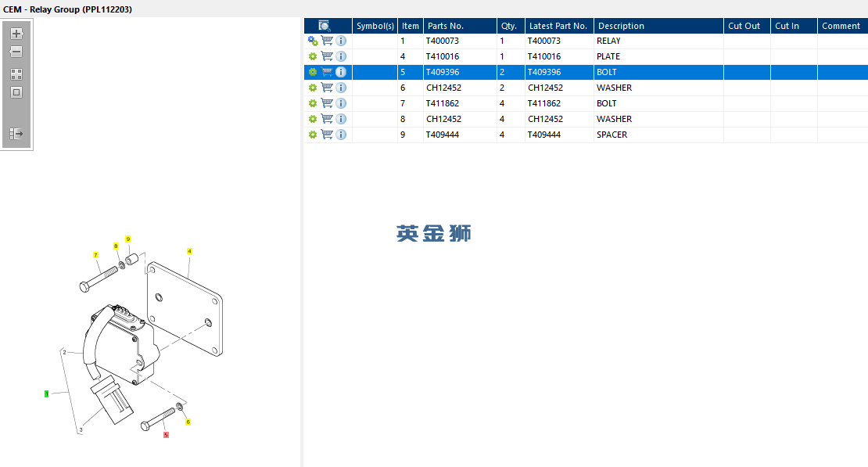The image size is (868, 467).
Task: Sort by Item column header
Action: pos(411,26)
